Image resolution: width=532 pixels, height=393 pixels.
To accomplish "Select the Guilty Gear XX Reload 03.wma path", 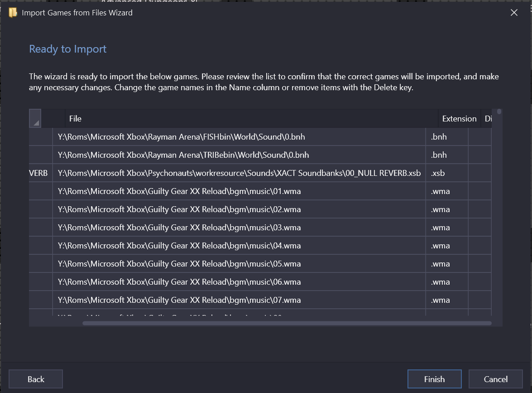I will point(239,228).
